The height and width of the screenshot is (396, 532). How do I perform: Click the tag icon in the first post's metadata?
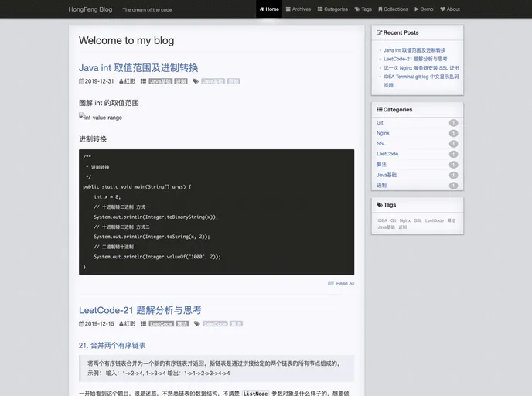point(196,81)
